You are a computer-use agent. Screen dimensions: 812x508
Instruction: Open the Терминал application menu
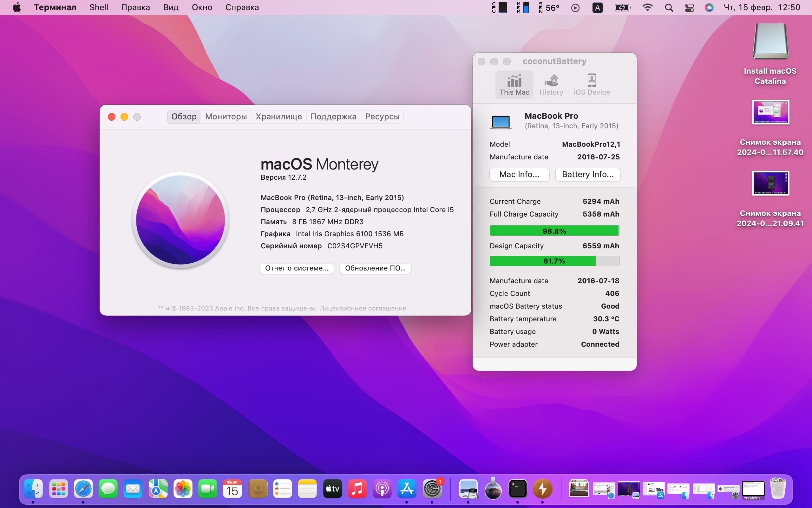(55, 7)
